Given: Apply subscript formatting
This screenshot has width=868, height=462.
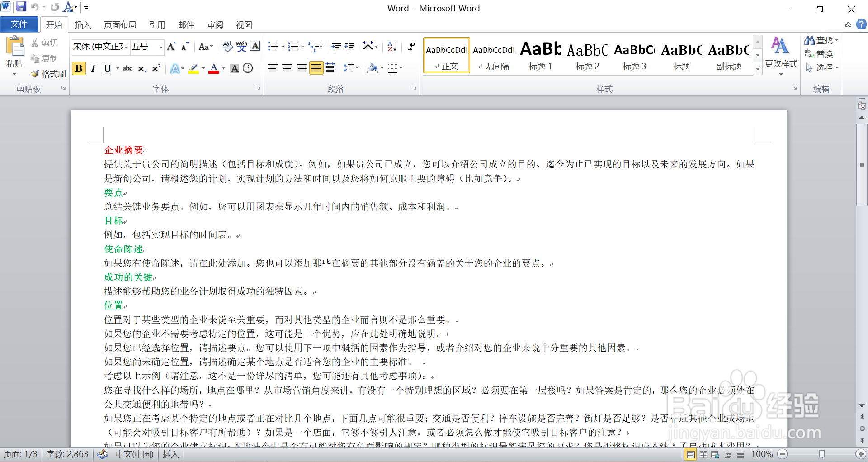Looking at the screenshot, I should pos(142,68).
